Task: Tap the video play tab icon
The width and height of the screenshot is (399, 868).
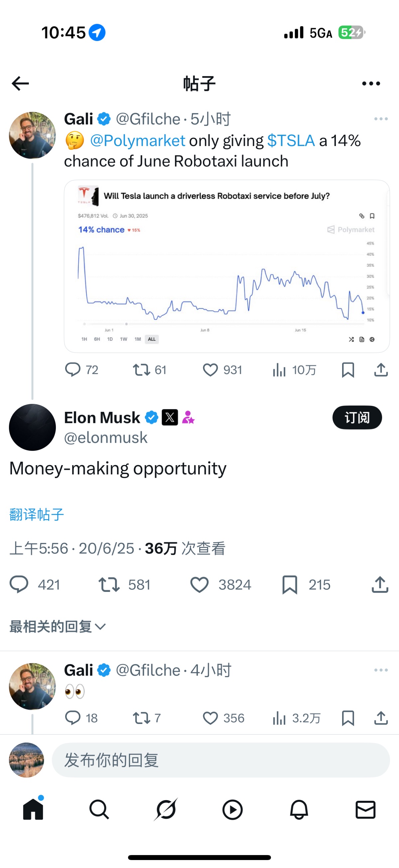Action: [232, 809]
